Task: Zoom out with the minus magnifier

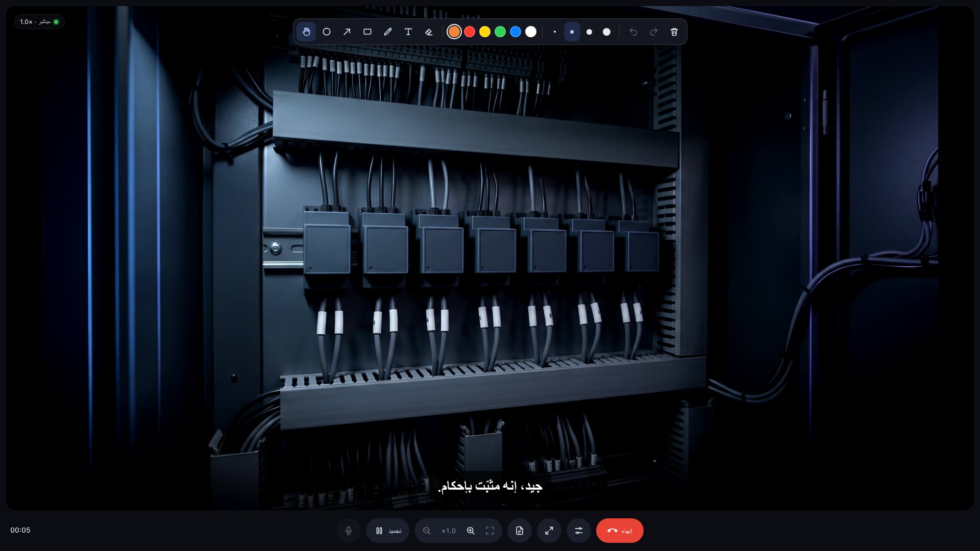Action: pos(427,531)
